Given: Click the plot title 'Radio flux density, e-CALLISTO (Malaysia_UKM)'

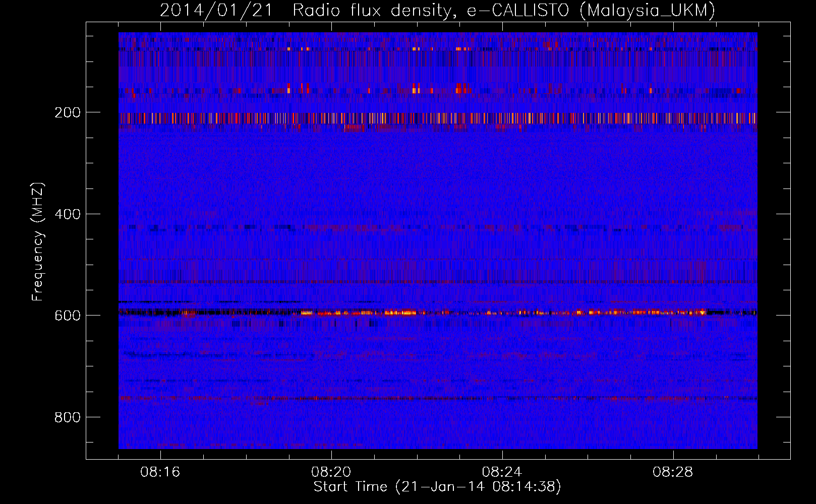Looking at the screenshot, I should pyautogui.click(x=504, y=10).
